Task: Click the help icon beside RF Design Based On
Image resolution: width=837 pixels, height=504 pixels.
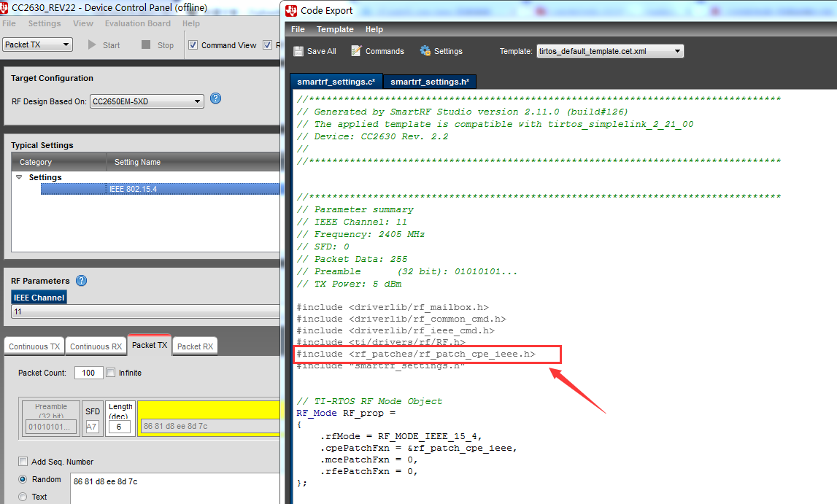Action: point(216,98)
